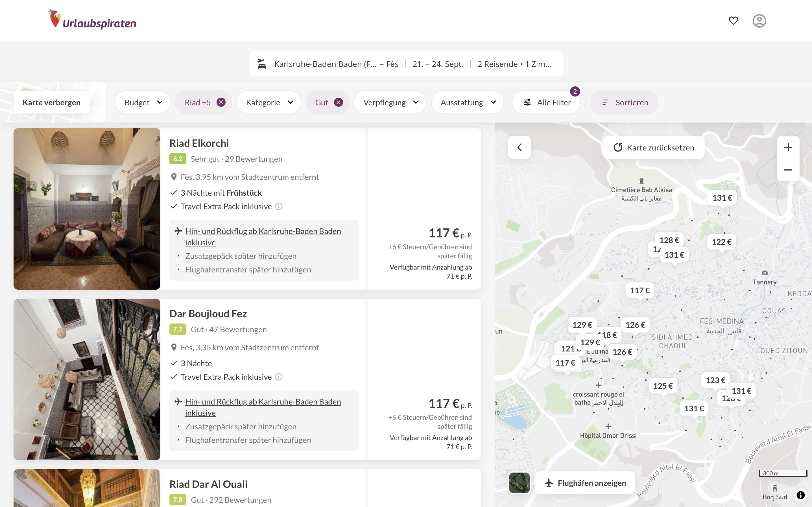812x507 pixels.
Task: Remove the Gut rating filter
Action: [339, 102]
